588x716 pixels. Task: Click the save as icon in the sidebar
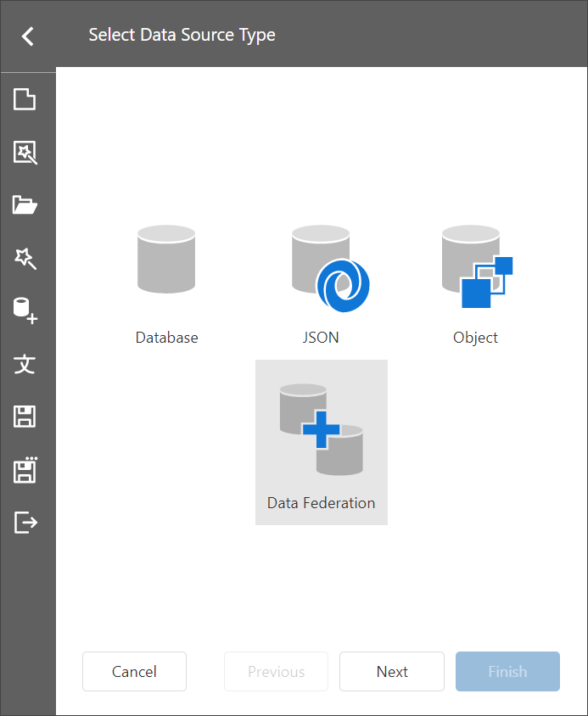pos(25,469)
